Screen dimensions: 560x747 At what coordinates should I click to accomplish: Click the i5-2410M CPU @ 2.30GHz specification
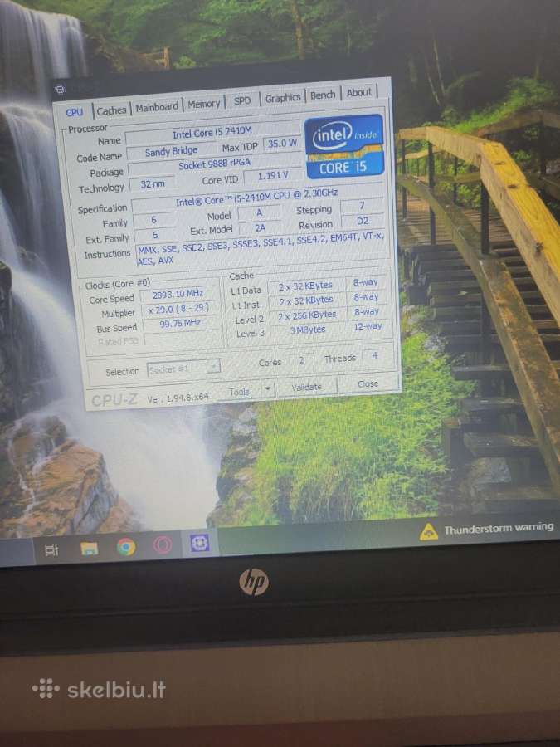click(257, 198)
